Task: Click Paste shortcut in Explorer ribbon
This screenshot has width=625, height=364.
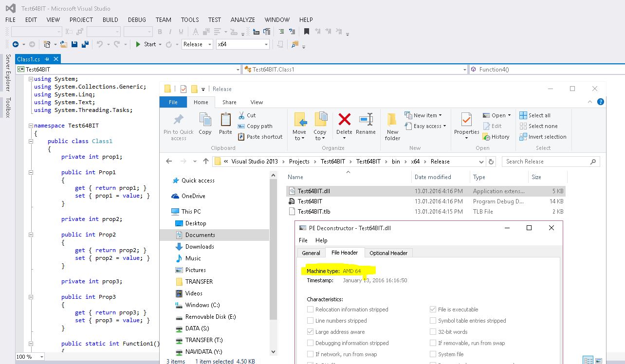Action: [x=260, y=137]
